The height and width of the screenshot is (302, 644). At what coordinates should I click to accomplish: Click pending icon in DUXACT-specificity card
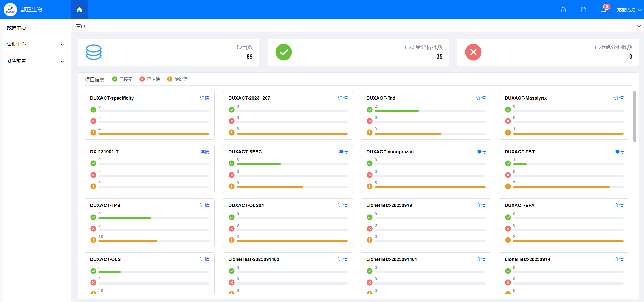(93, 133)
